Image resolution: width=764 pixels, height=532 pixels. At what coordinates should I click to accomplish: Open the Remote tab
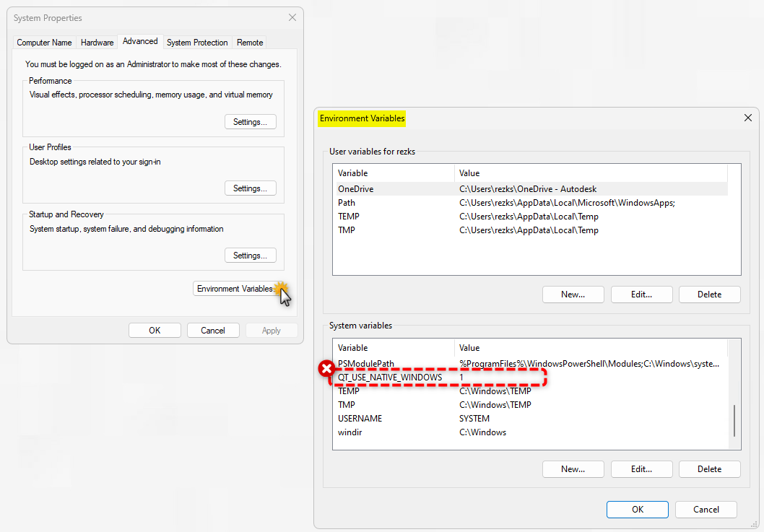250,43
